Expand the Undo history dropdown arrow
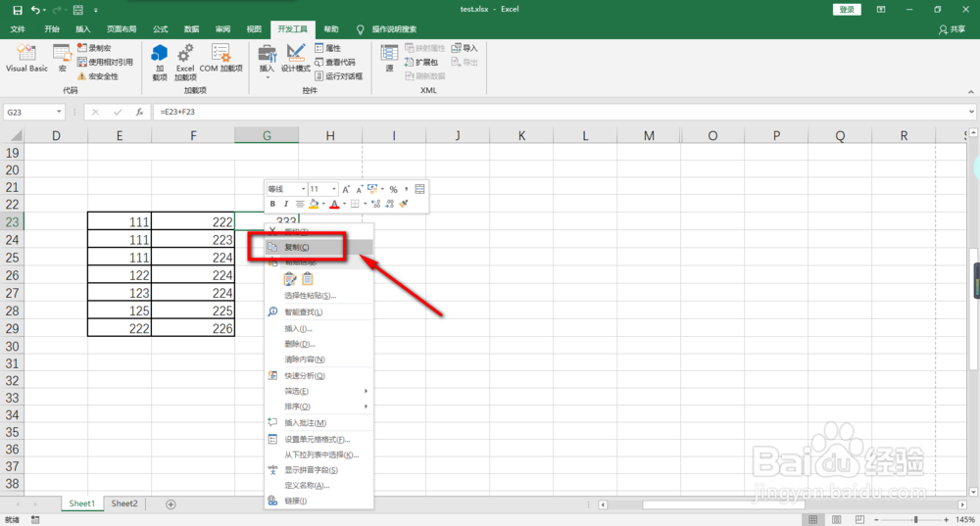The width and height of the screenshot is (980, 526). click(x=44, y=10)
